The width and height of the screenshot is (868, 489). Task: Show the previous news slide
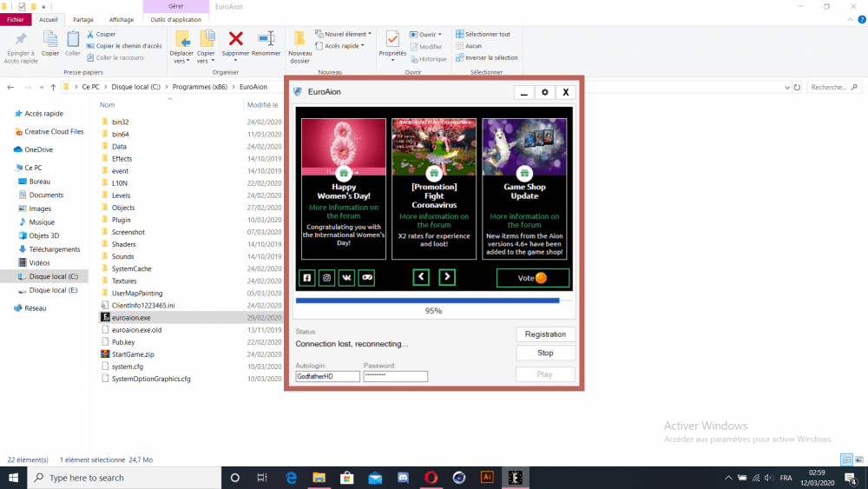tap(421, 277)
